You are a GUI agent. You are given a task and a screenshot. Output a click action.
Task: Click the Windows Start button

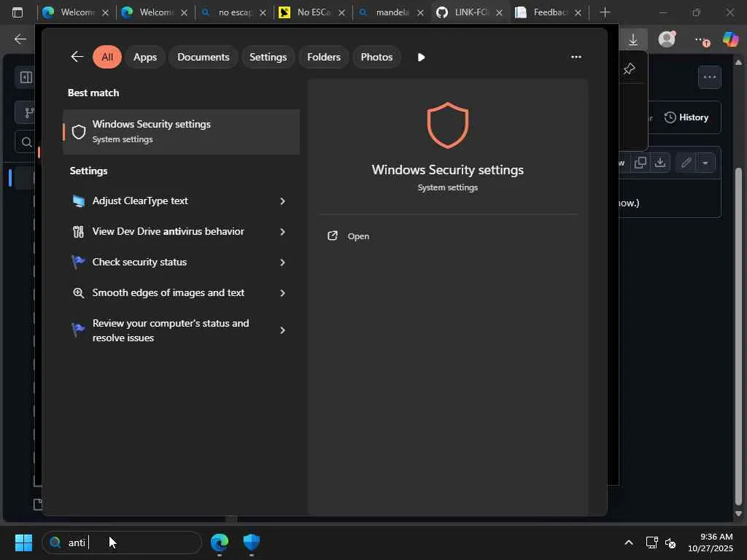pyautogui.click(x=23, y=542)
